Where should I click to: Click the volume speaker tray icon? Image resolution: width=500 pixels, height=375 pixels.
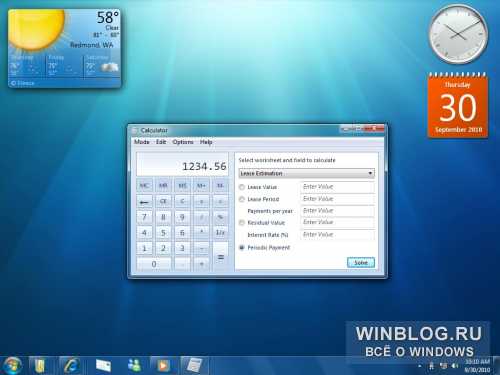(454, 366)
